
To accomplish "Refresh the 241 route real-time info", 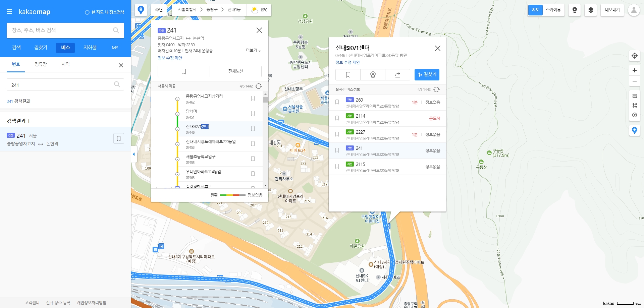I will 259,86.
